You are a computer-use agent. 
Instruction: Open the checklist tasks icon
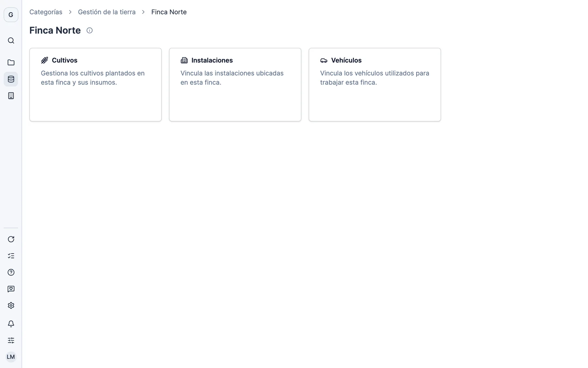11,256
